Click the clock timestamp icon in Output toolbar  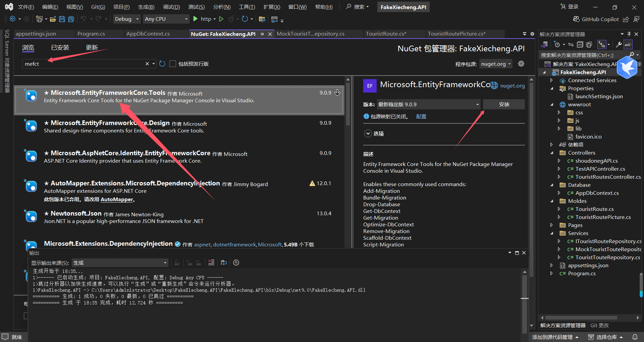pyautogui.click(x=236, y=263)
